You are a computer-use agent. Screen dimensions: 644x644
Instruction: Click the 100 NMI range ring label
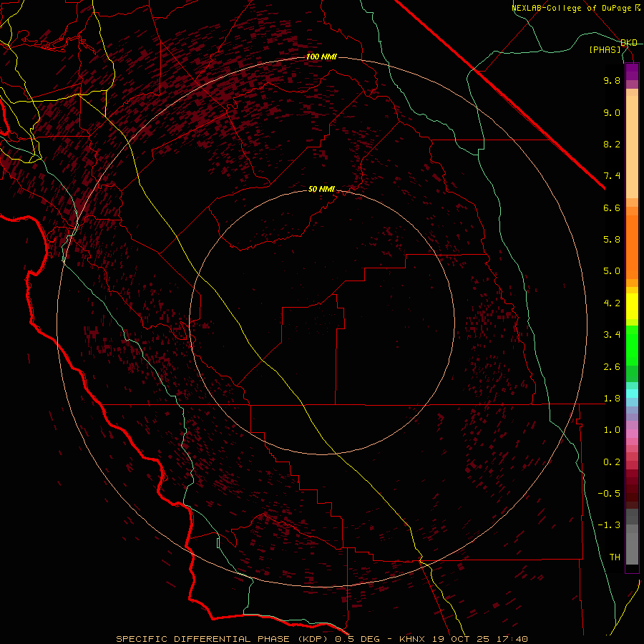point(321,57)
